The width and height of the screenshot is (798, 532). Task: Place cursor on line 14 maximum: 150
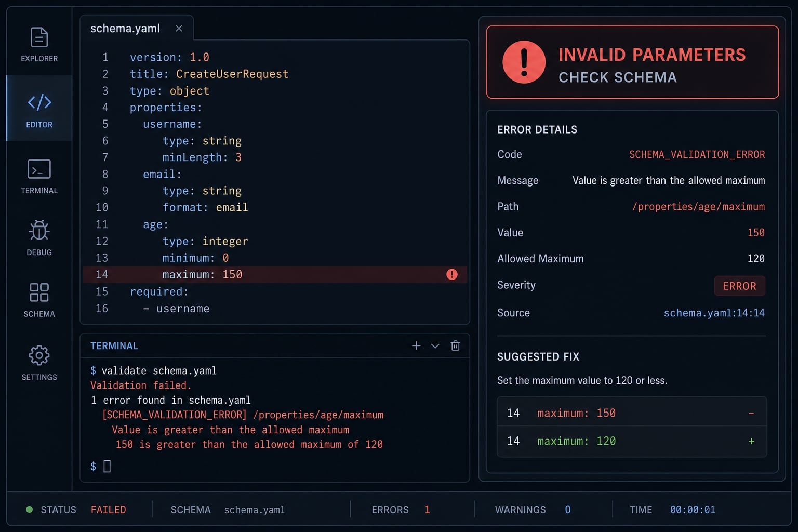pyautogui.click(x=202, y=274)
